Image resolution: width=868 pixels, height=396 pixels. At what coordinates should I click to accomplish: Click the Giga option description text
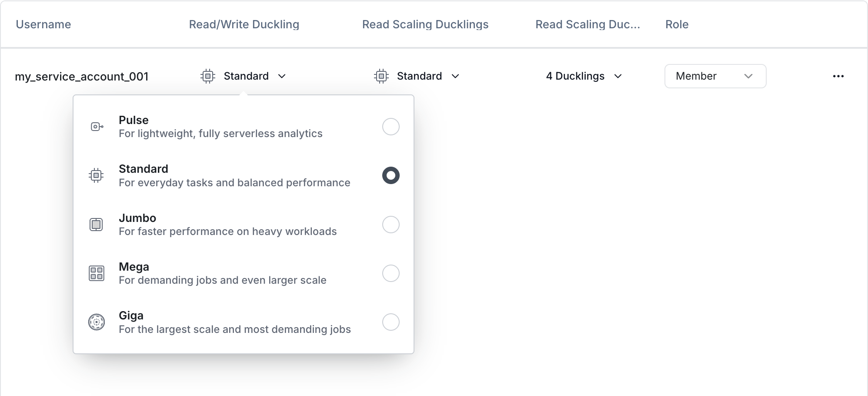point(234,329)
